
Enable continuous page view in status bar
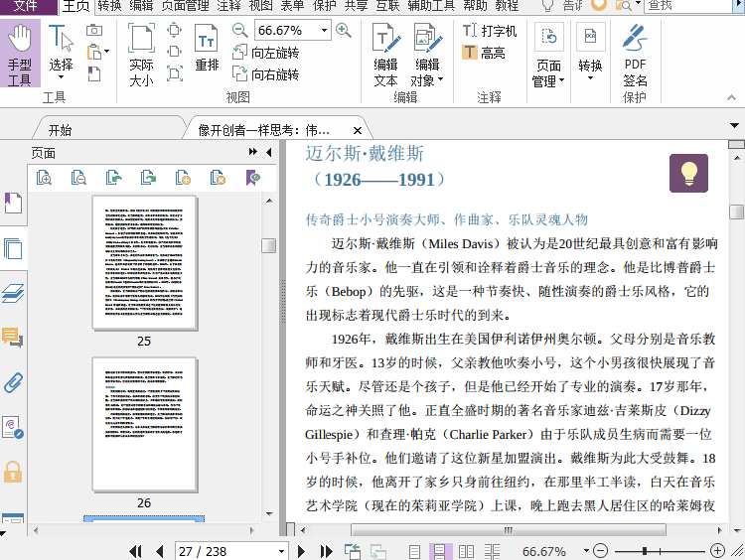[440, 551]
